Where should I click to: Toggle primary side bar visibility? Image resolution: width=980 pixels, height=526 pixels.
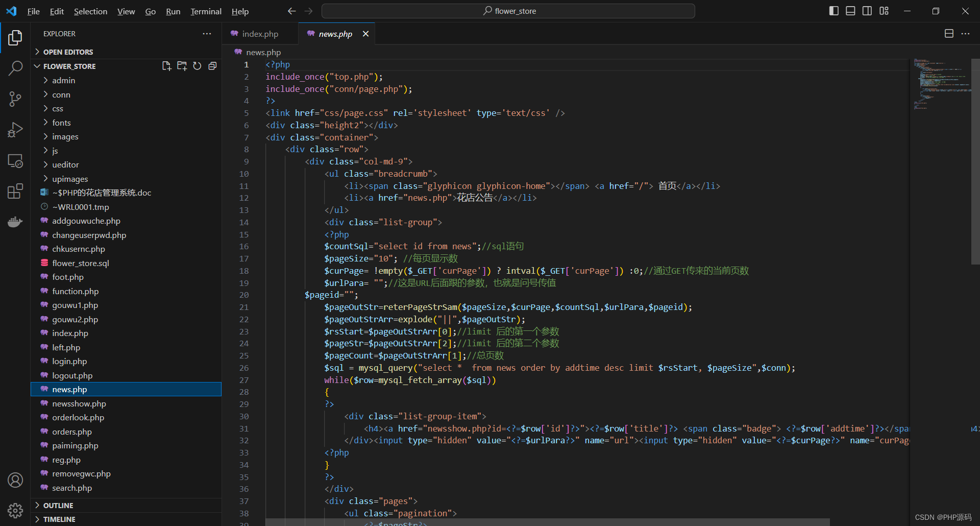(834, 11)
